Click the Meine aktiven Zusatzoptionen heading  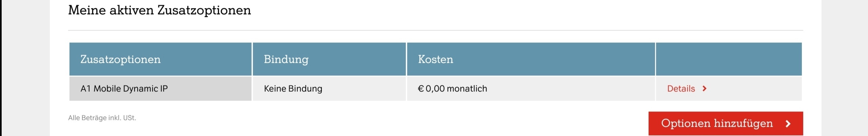160,11
